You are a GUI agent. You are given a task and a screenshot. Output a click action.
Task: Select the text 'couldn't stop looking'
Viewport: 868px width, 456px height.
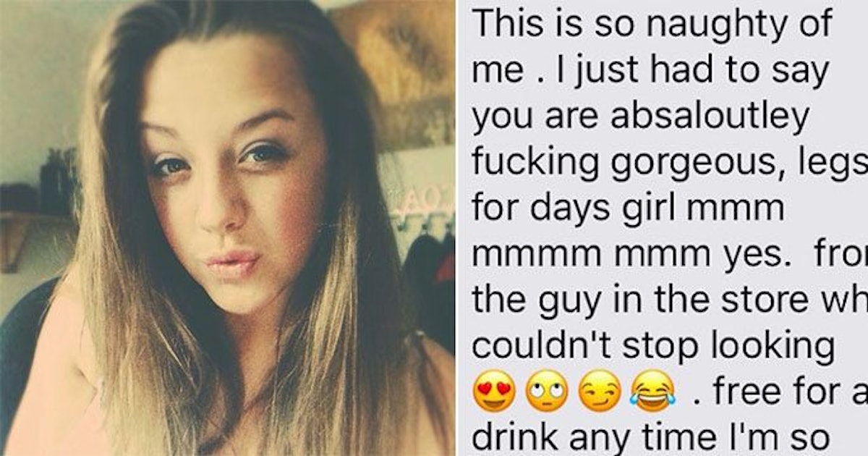pyautogui.click(x=652, y=347)
